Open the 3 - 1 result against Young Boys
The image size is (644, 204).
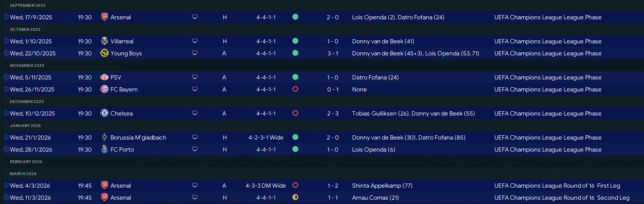coord(333,53)
